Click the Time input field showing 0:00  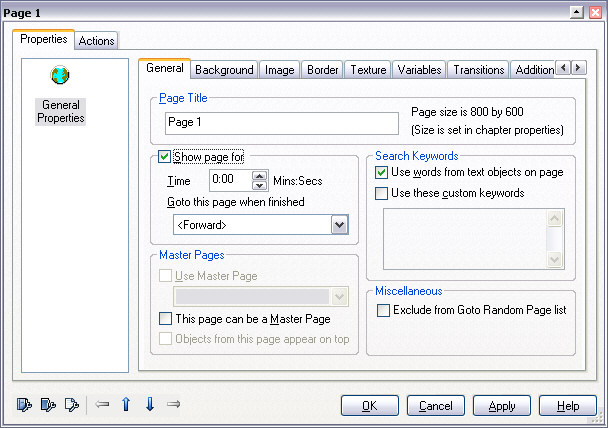tap(231, 180)
